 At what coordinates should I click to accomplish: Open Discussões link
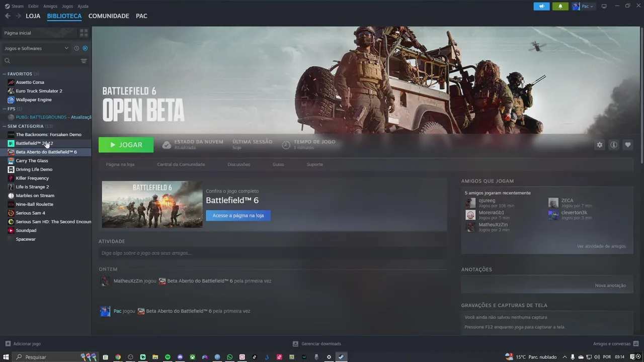click(238, 164)
